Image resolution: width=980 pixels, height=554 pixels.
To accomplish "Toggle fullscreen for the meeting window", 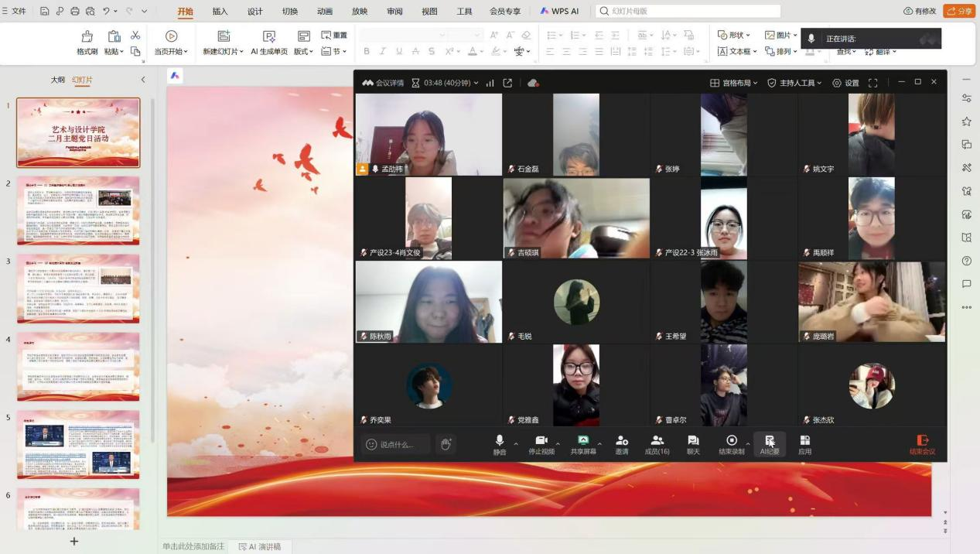I will (872, 83).
